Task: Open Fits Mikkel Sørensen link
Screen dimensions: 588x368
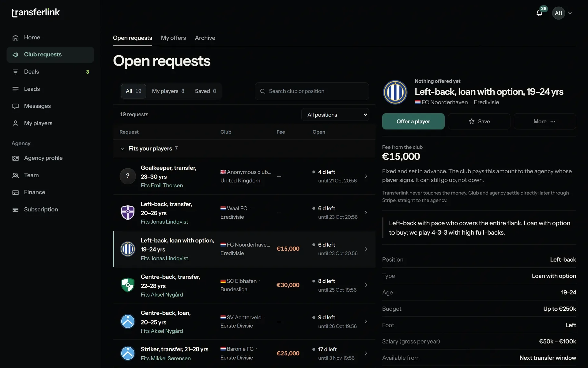Action: pyautogui.click(x=166, y=358)
